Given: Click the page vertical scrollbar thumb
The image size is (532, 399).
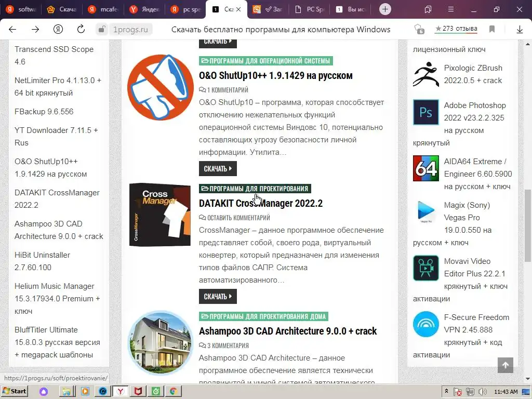Looking at the screenshot, I should click(528, 225).
